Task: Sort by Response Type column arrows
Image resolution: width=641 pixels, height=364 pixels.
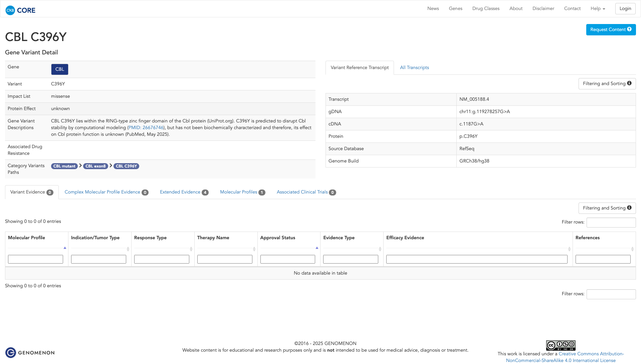Action: pos(191,249)
